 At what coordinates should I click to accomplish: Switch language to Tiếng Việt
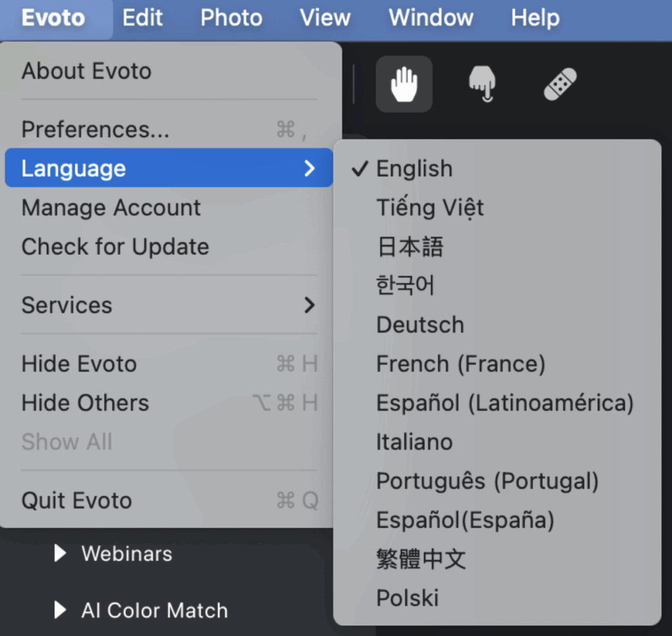coord(430,207)
